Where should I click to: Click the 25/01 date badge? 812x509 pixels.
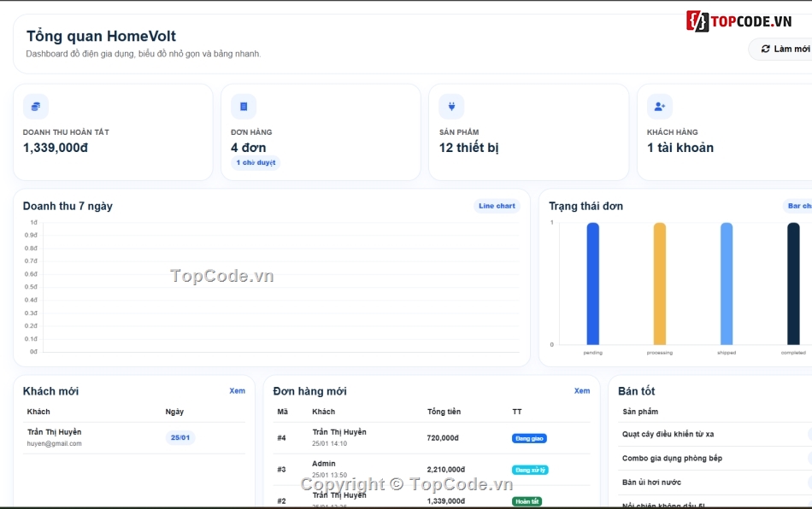[x=180, y=437]
